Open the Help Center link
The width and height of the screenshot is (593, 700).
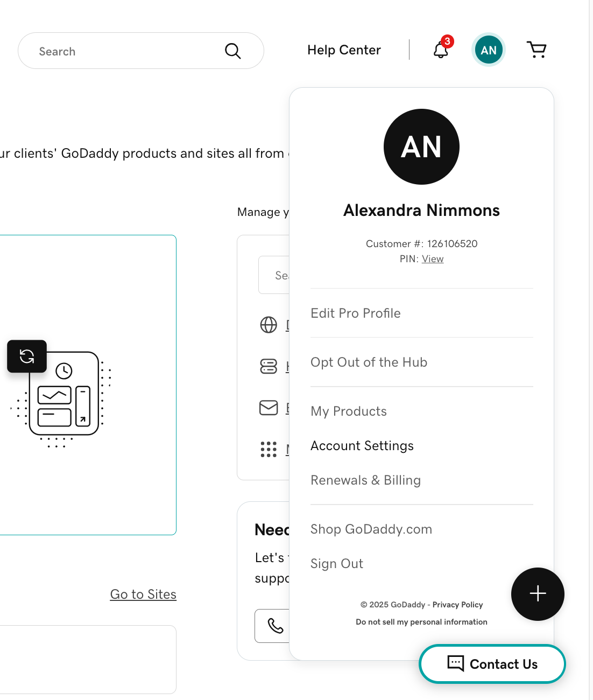[x=344, y=50]
